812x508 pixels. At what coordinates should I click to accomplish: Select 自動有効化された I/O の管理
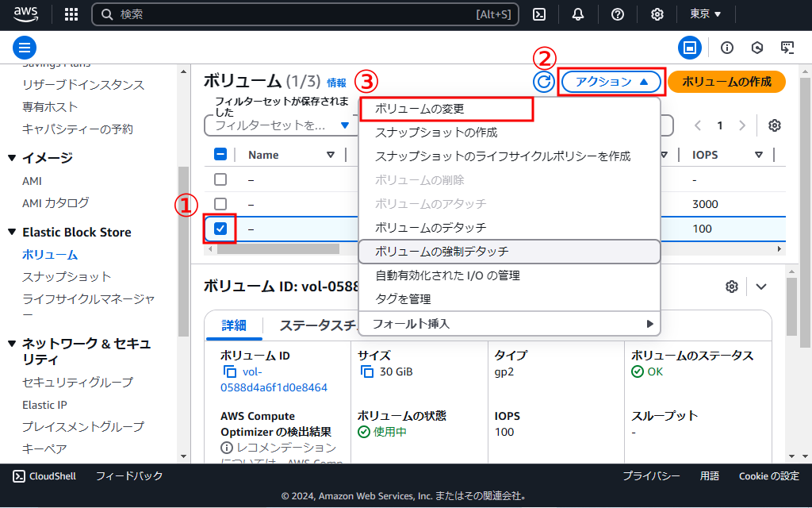510,275
